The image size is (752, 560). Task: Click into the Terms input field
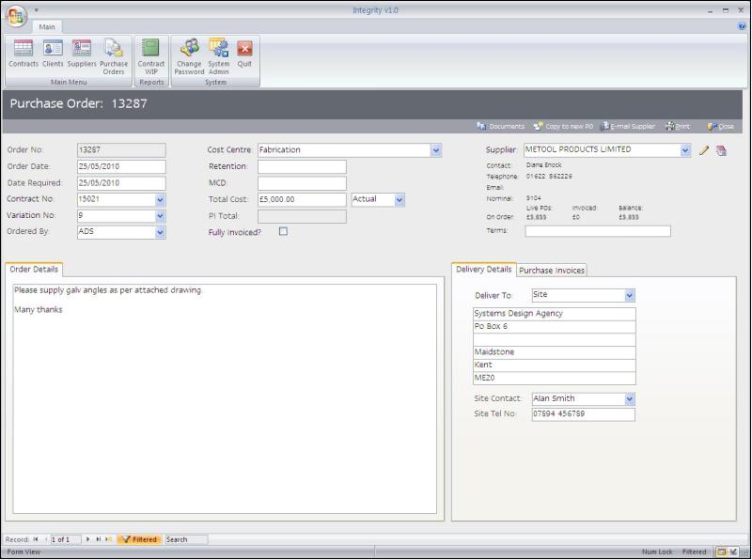[x=597, y=231]
